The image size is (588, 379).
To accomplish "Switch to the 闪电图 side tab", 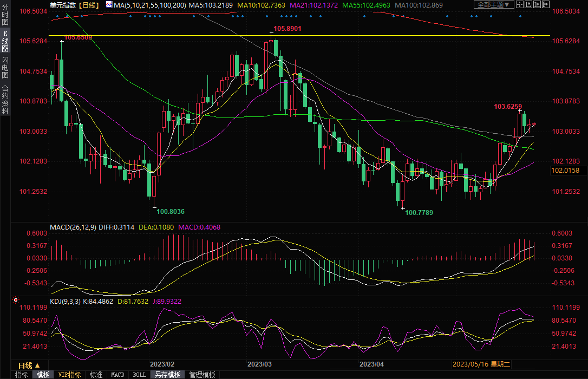I will point(5,67).
